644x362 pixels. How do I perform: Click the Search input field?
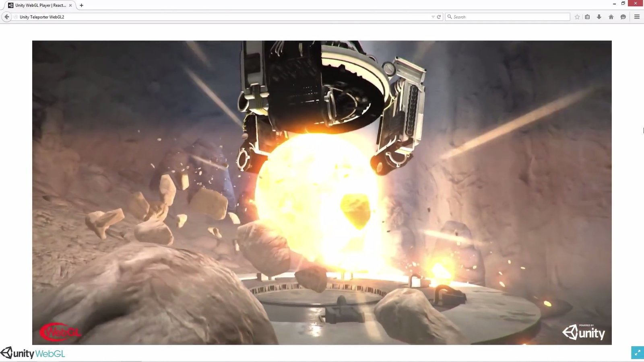click(x=508, y=17)
